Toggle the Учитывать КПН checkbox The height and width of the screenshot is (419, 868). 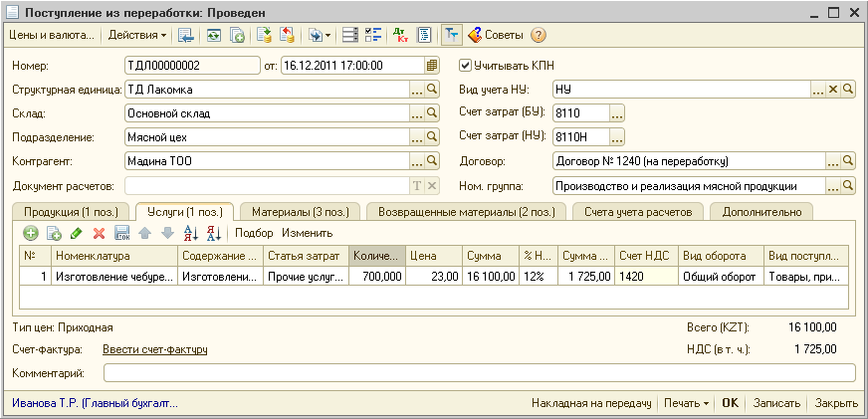pos(465,66)
